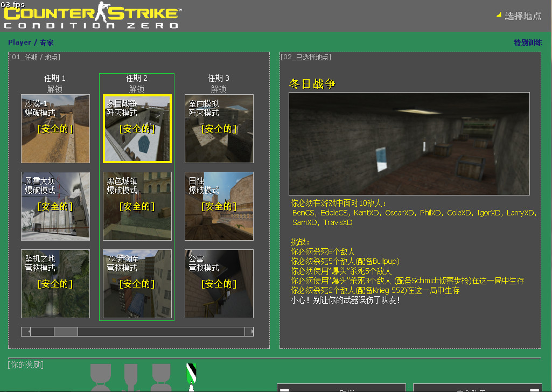Open the 黑色城镇 爆破模式 map thumbnail

(x=137, y=206)
